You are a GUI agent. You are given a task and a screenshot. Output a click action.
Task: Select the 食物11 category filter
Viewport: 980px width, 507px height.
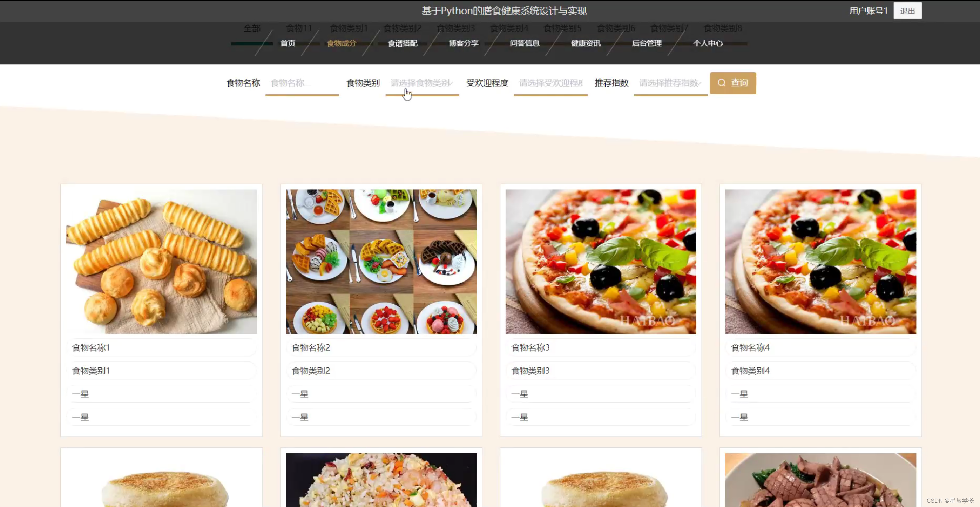(x=299, y=28)
